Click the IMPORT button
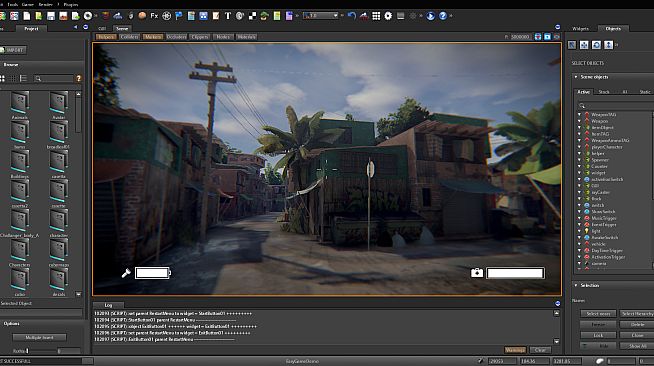This screenshot has height=366, width=654. 13,50
